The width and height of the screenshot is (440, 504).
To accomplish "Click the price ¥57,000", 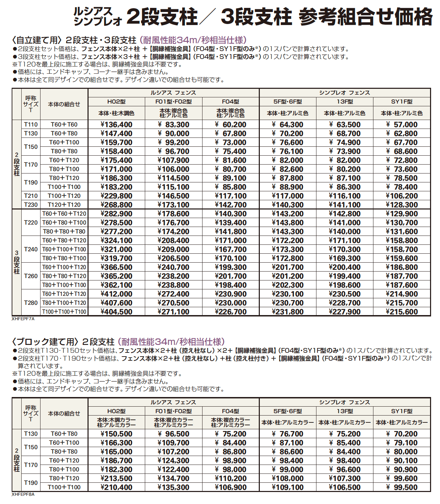I will [402, 124].
